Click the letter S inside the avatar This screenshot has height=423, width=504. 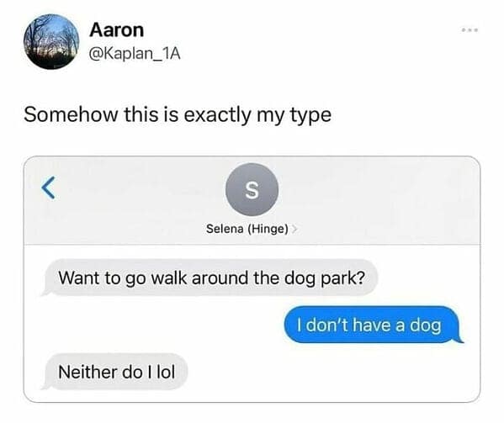click(252, 190)
